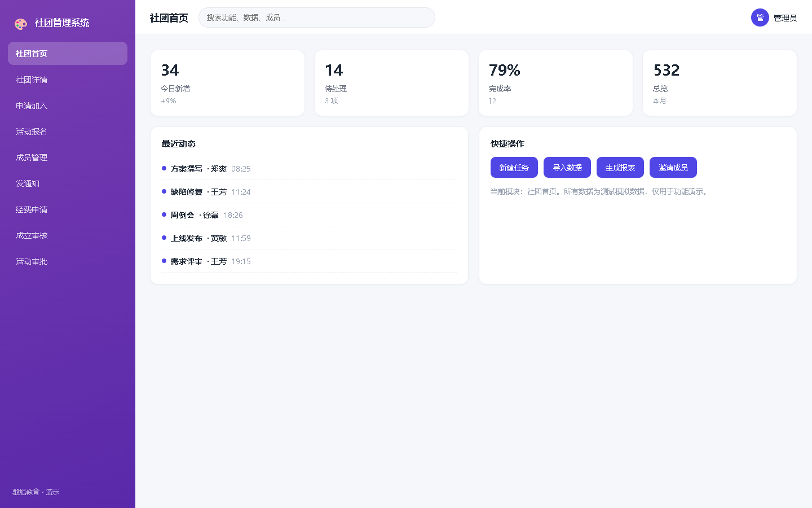Go to 申请加入 in the sidebar

68,106
